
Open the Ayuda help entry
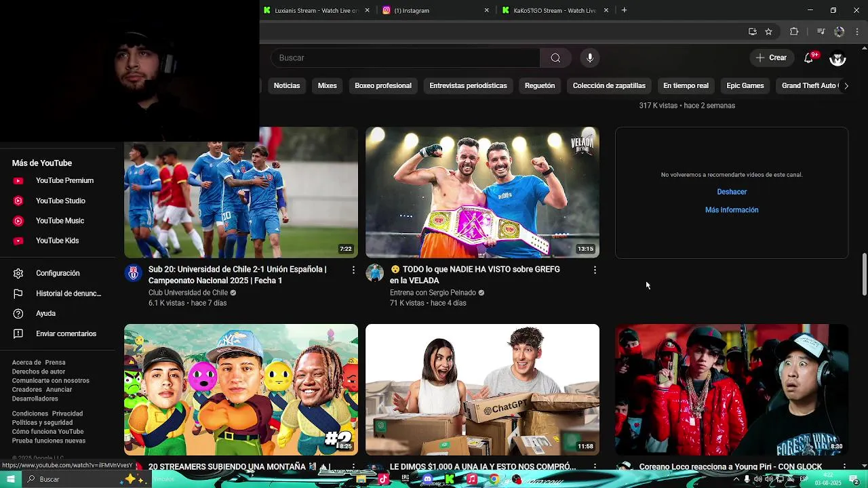(58, 314)
